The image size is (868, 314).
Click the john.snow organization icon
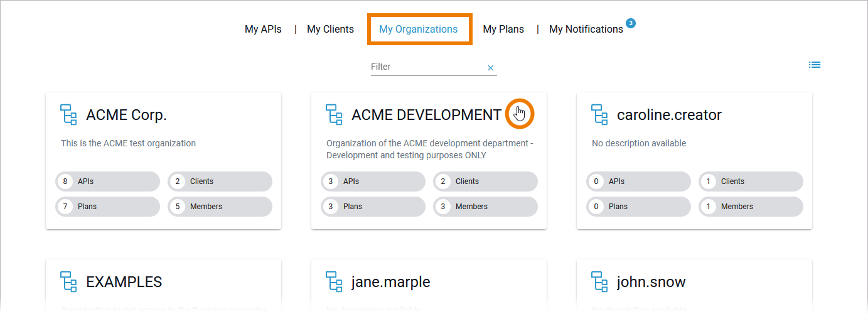(599, 282)
